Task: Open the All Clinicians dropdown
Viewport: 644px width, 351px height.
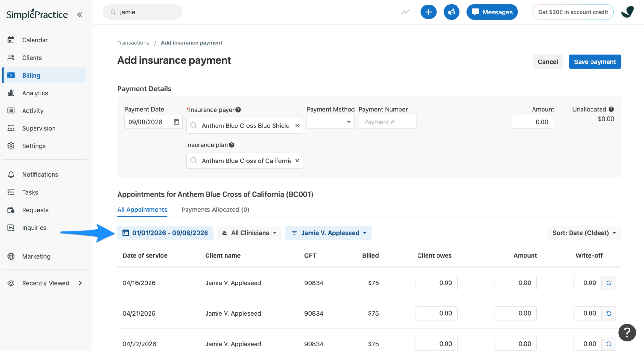Action: pyautogui.click(x=249, y=233)
